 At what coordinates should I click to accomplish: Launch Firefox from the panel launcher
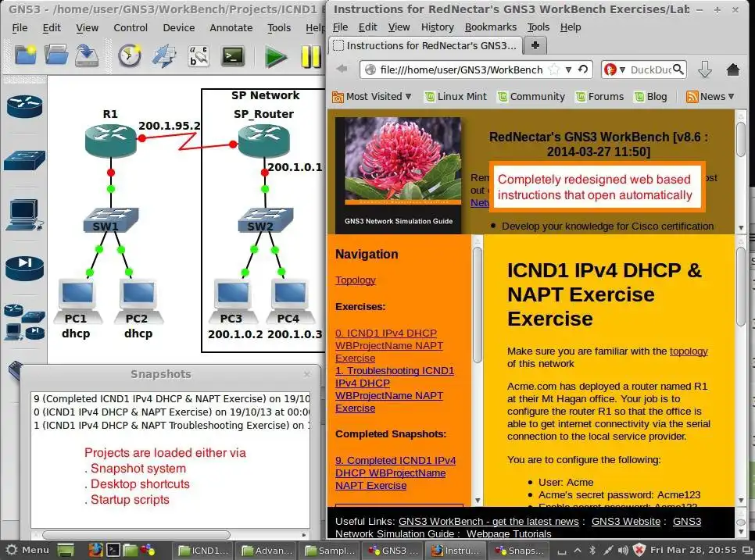95,550
